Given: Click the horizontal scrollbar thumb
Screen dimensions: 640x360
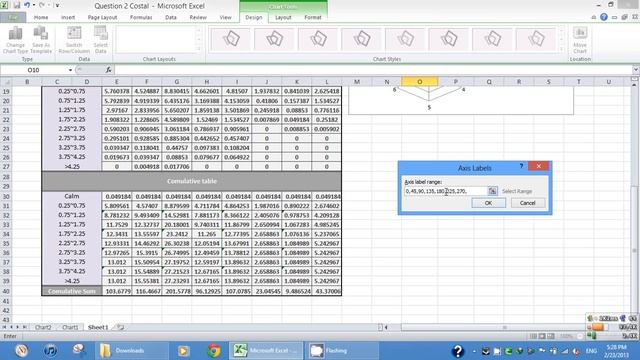Looking at the screenshot, I should [504, 327].
